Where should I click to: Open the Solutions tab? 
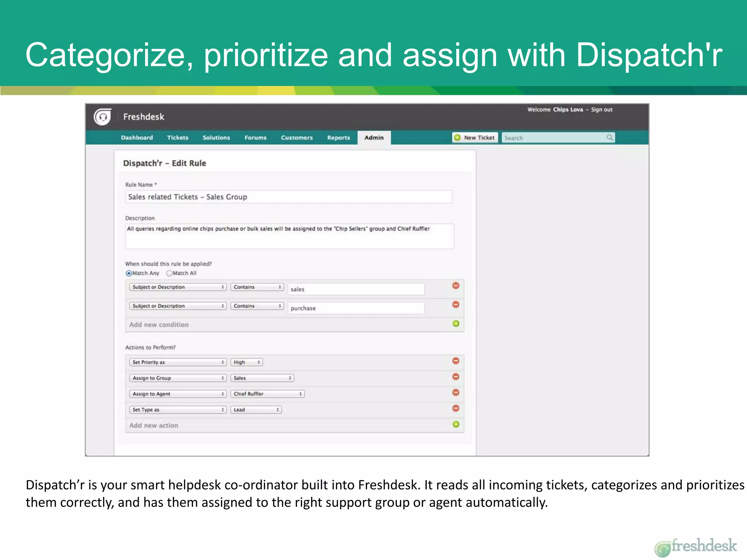tap(216, 138)
